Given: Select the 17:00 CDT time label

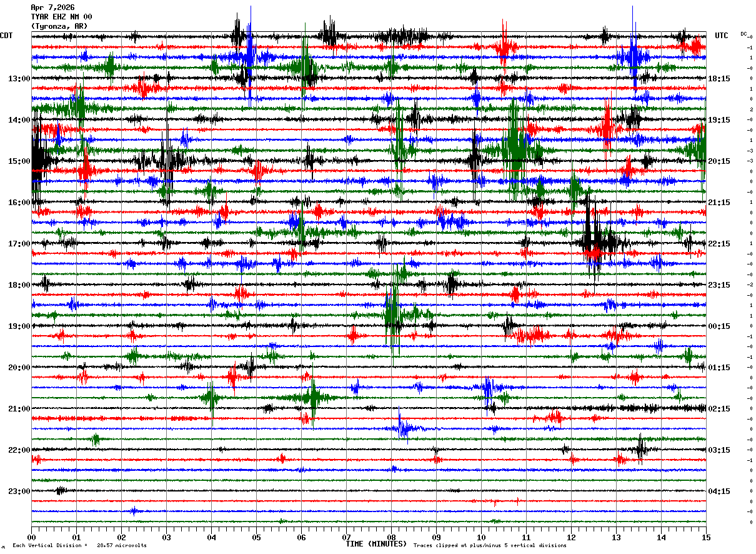Looking at the screenshot, I should point(19,244).
